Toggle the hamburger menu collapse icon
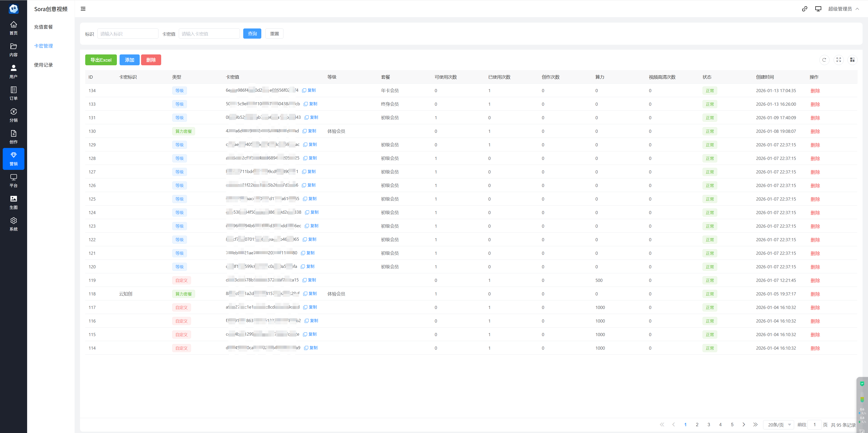 click(x=83, y=9)
